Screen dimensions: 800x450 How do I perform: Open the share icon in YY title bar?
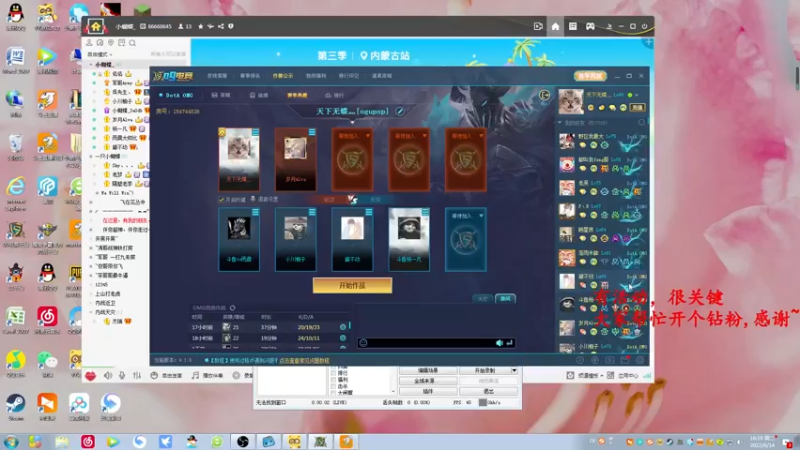221,27
